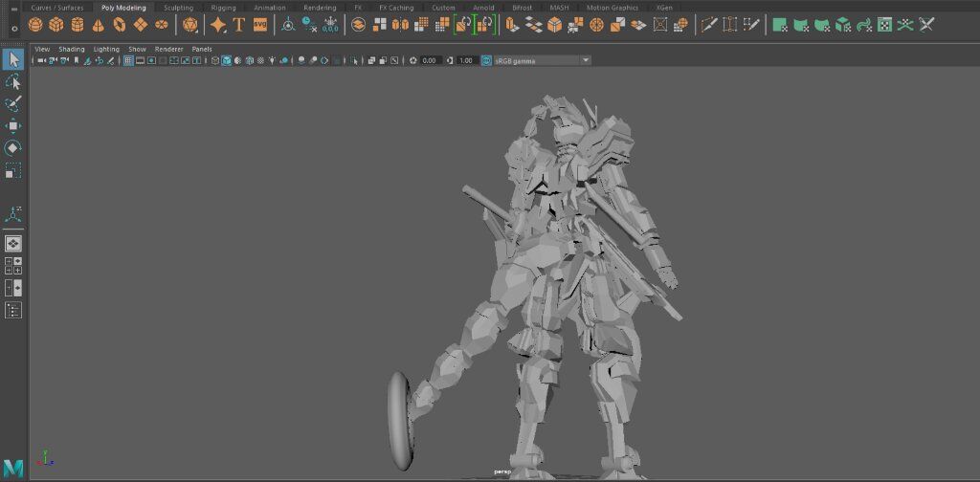The height and width of the screenshot is (482, 980).
Task: Click the gamma value field 1.00
Action: click(466, 60)
